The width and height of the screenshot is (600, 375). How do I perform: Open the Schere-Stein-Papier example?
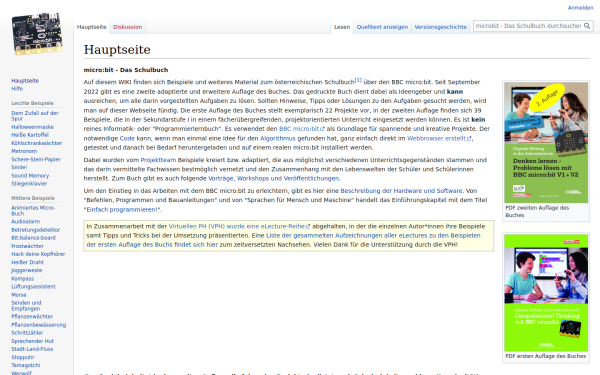click(x=36, y=159)
